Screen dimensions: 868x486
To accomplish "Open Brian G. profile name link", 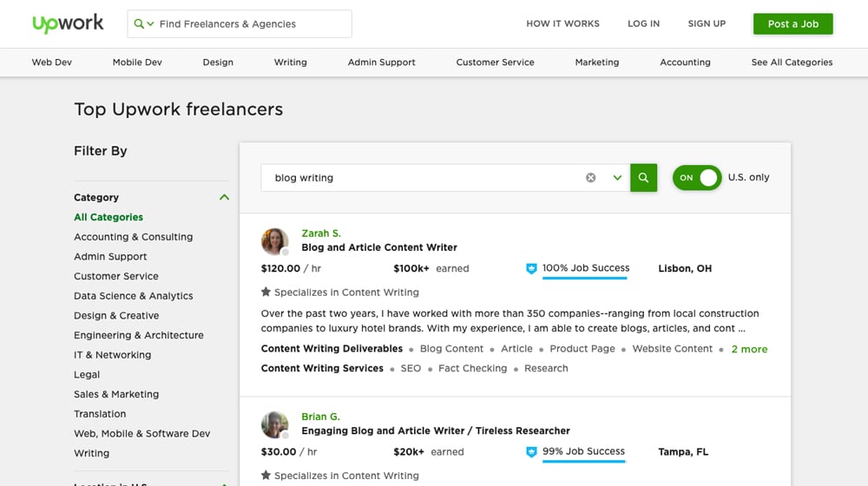I will (x=320, y=417).
